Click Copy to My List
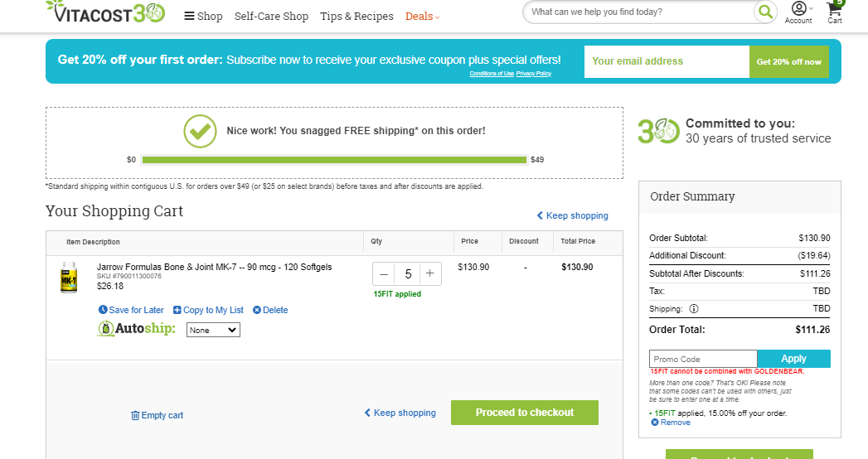868x459 pixels. click(208, 310)
